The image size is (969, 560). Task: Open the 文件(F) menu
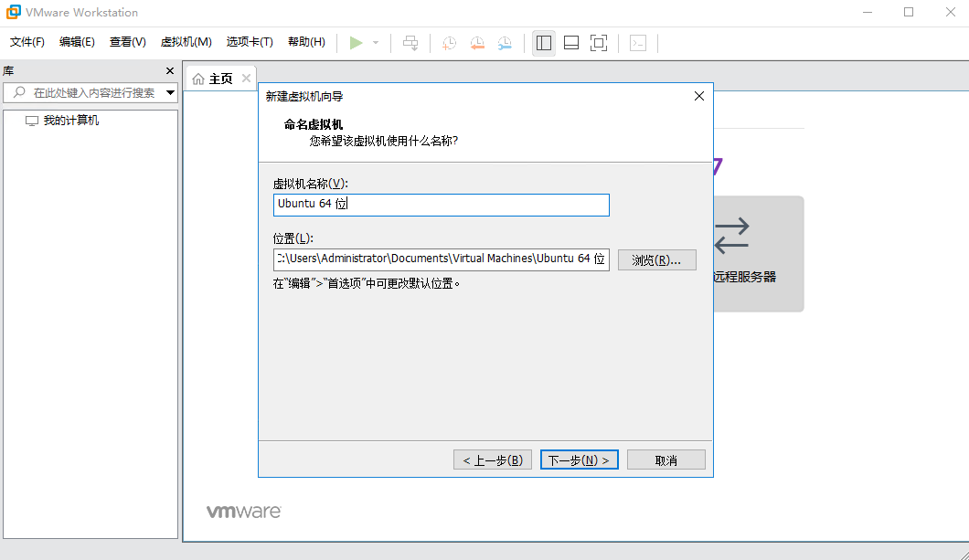27,42
